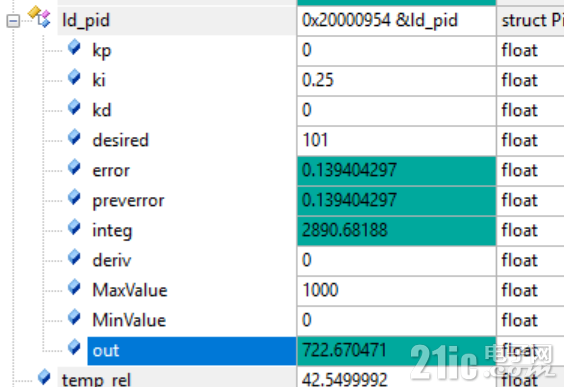The height and width of the screenshot is (387, 564).
Task: Click the kd member icon
Action: (x=74, y=107)
